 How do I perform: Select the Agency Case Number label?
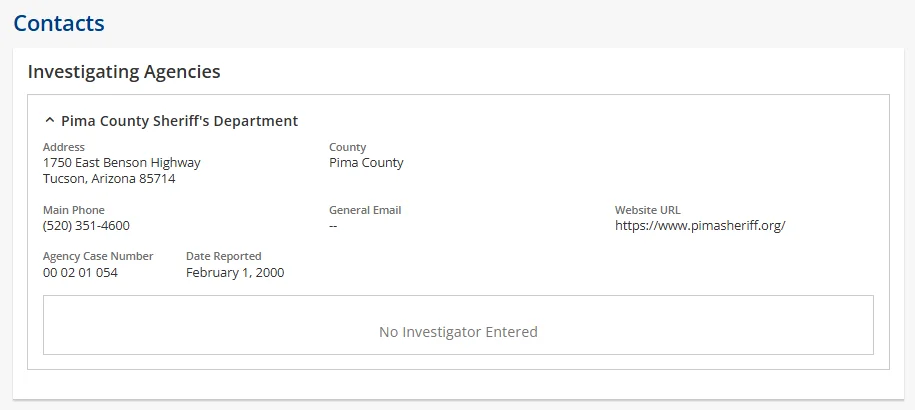point(98,256)
